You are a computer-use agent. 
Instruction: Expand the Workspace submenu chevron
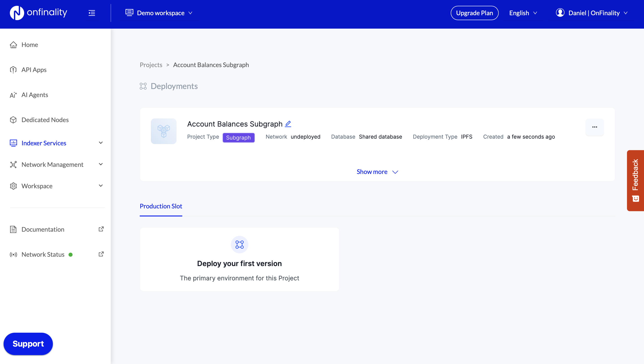[x=101, y=186]
